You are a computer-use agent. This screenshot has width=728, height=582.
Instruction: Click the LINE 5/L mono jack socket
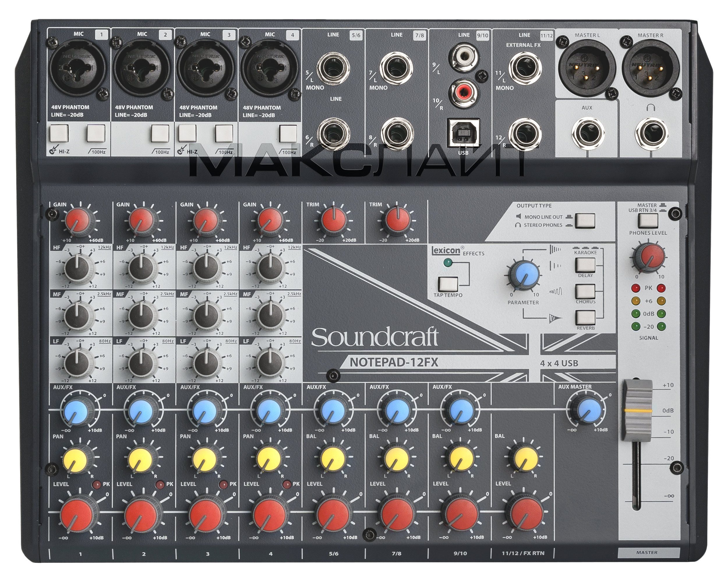tap(334, 68)
